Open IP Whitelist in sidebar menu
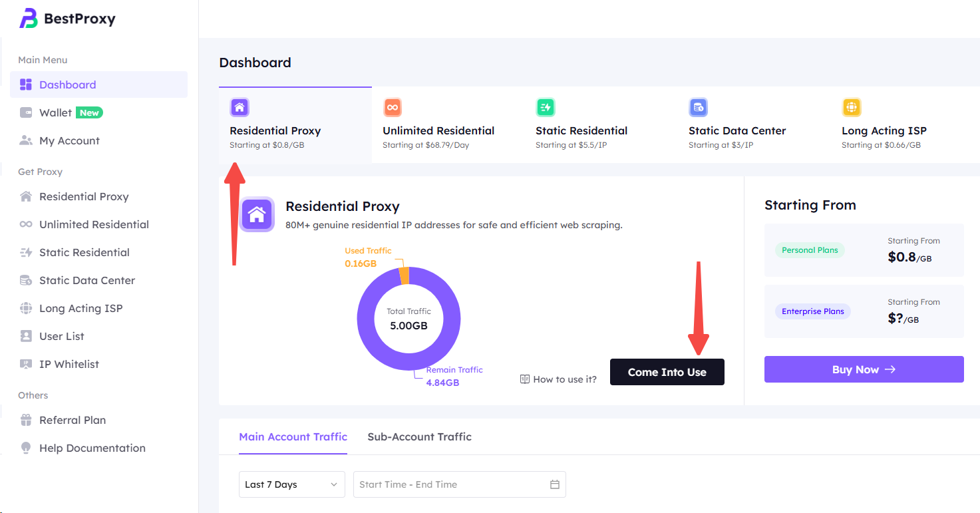Viewport: 980px width, 513px height. (69, 365)
